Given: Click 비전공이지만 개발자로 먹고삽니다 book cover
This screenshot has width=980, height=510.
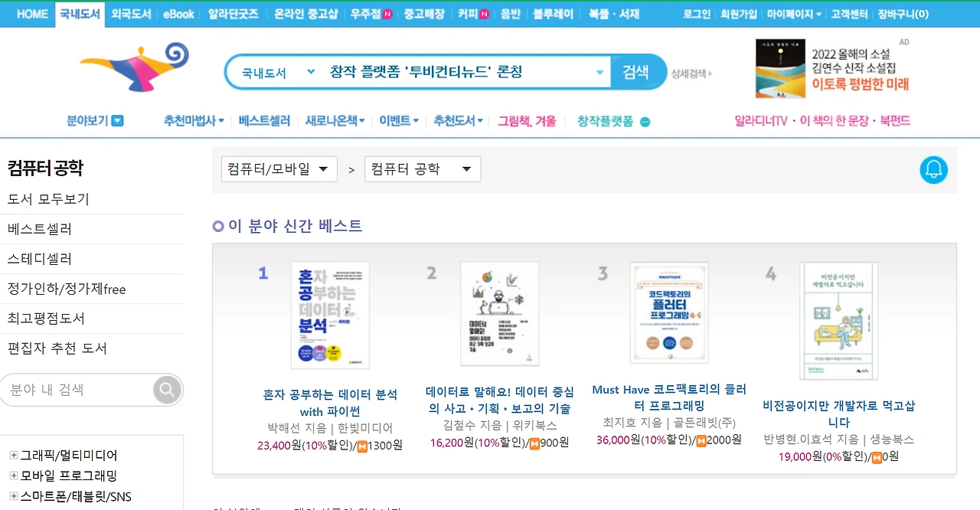Looking at the screenshot, I should point(839,321).
